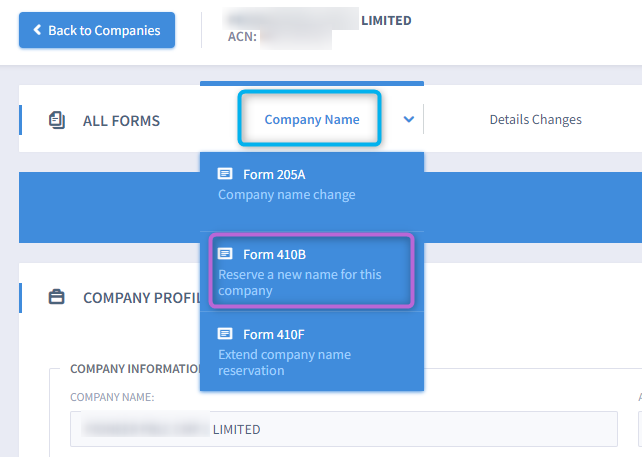Click the All Forms documents icon

pos(57,120)
